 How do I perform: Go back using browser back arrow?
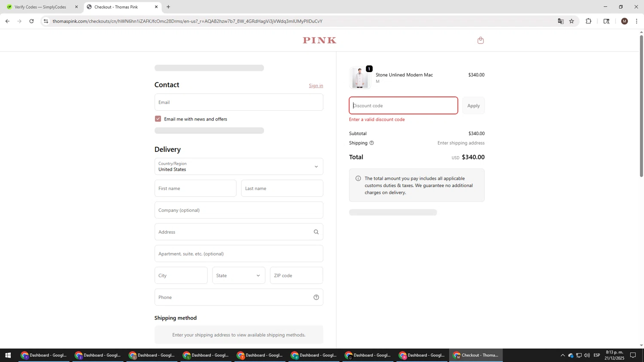click(7, 21)
